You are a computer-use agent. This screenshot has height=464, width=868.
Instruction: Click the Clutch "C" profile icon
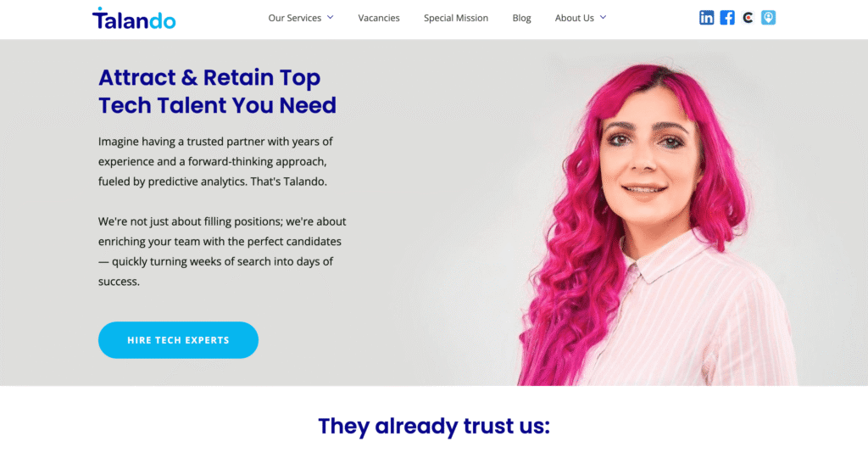(x=748, y=18)
